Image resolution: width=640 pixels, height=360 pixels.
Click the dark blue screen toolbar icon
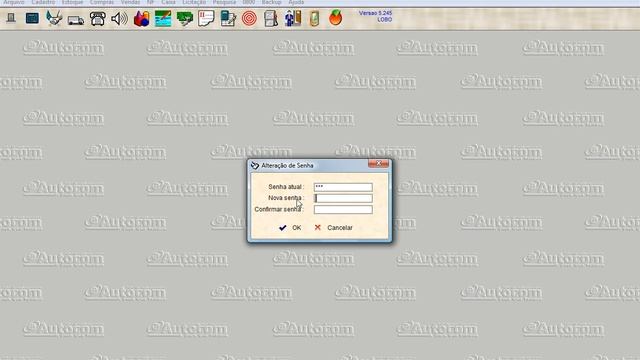pos(32,18)
